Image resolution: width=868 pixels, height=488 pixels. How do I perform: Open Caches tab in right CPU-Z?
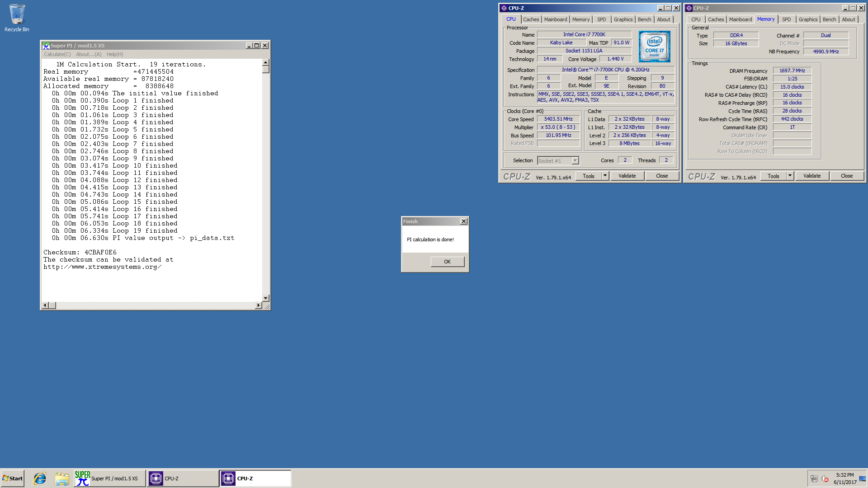[716, 19]
